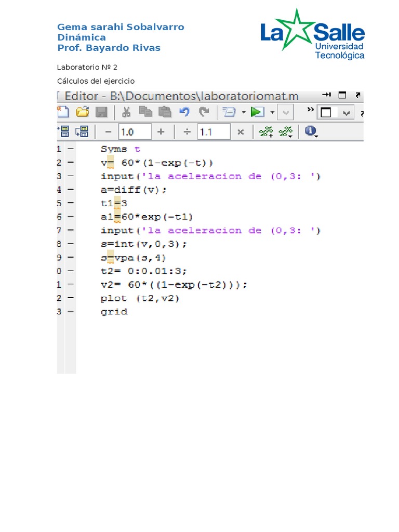Image resolution: width=399 pixels, height=532 pixels.
Task: Open a file using the folder icon
Action: click(83, 112)
